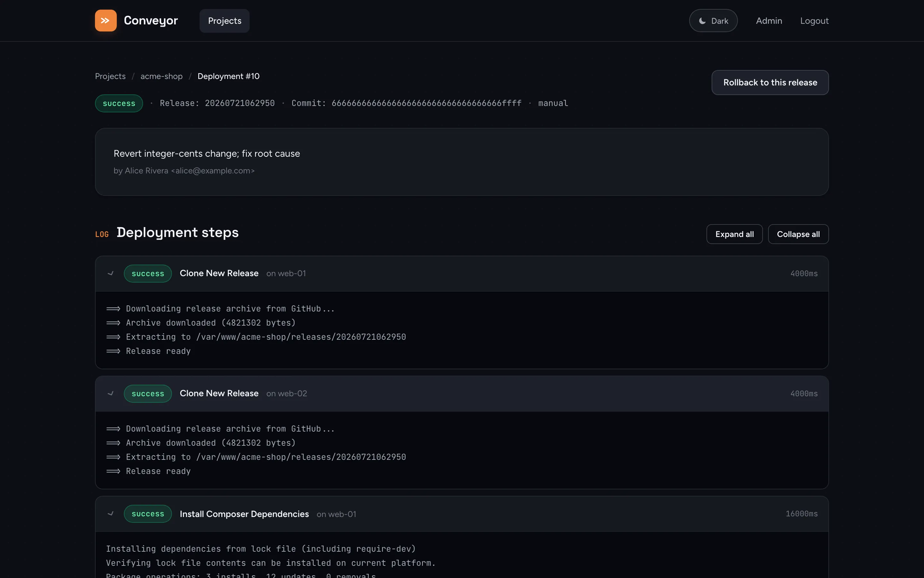The height and width of the screenshot is (578, 924).
Task: Click Clone New Release title on web-02
Action: coord(219,393)
